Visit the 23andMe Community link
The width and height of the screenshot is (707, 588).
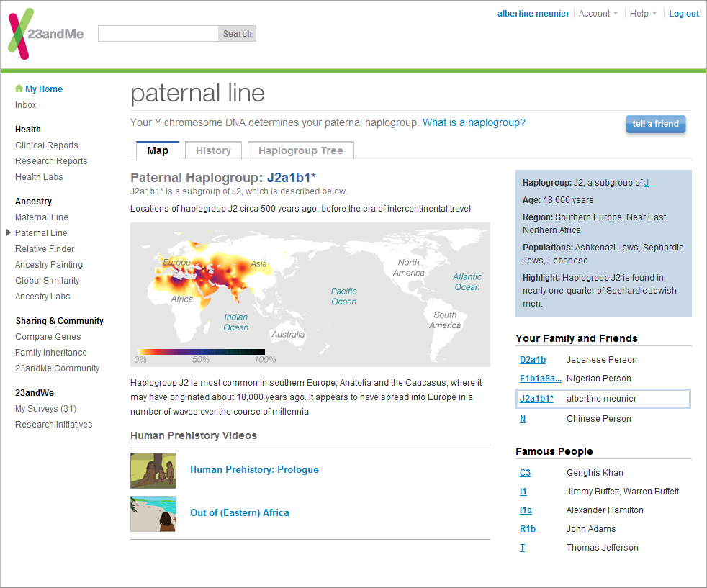58,368
